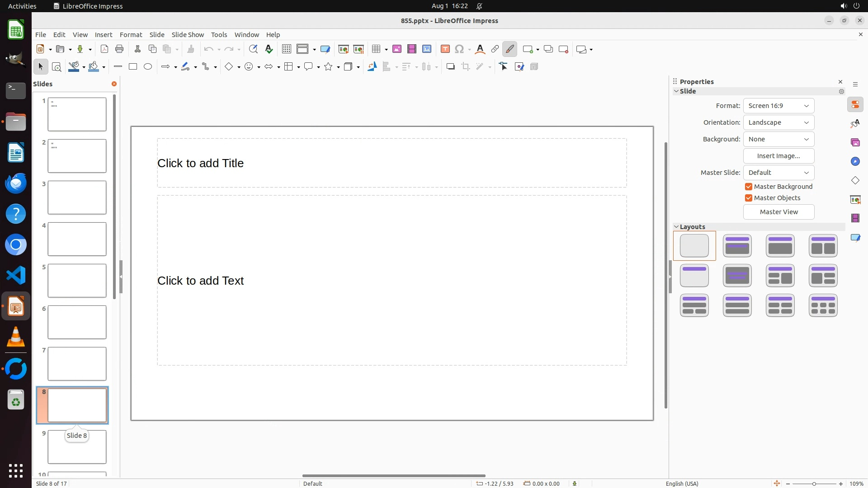Toggle the Display Grid icon
The height and width of the screenshot is (488, 868).
click(x=287, y=49)
